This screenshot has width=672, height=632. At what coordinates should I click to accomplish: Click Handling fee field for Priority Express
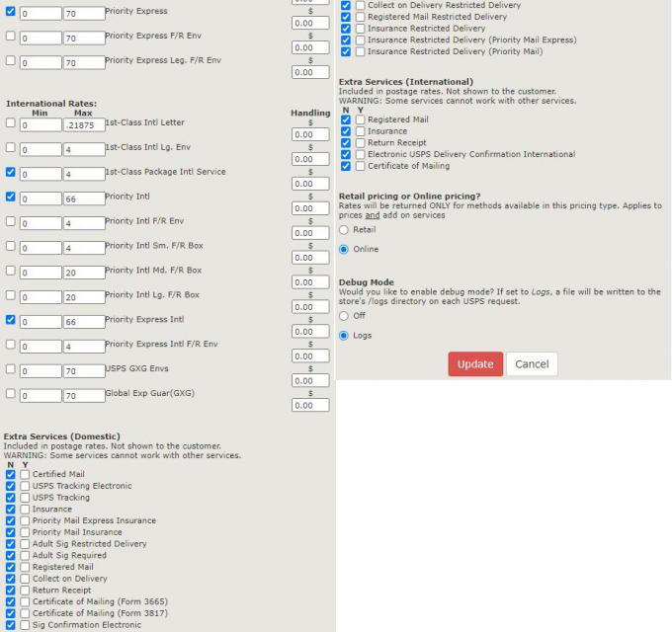click(x=310, y=23)
